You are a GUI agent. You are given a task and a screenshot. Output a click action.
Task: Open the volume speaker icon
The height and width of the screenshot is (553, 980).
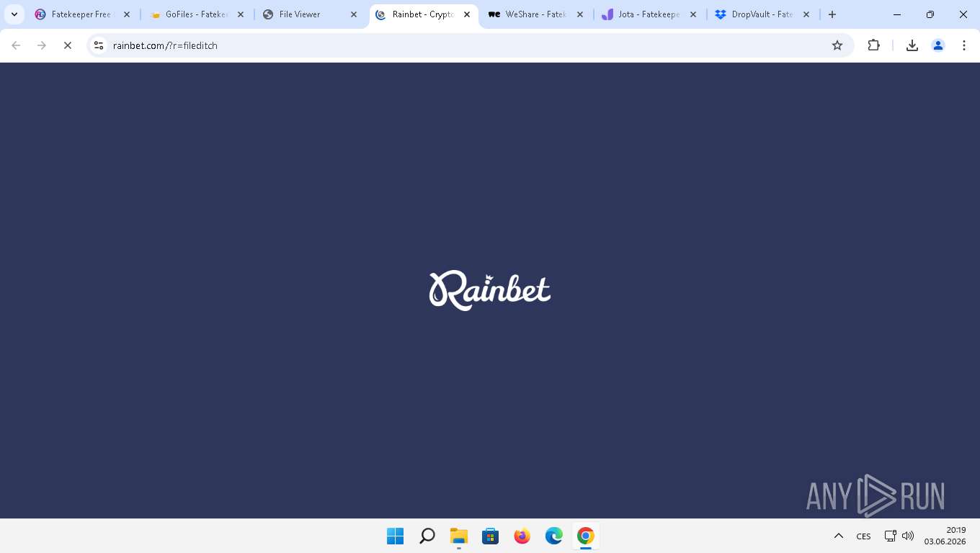tap(908, 536)
